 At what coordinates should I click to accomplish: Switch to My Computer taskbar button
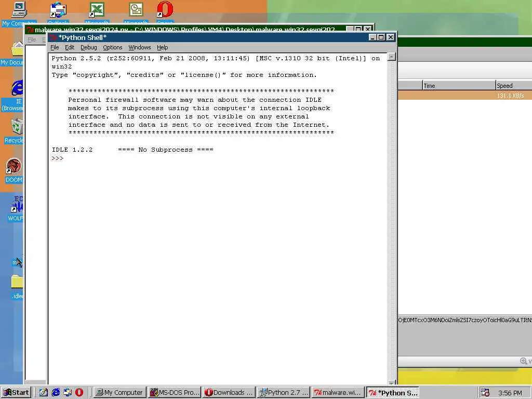pyautogui.click(x=120, y=393)
